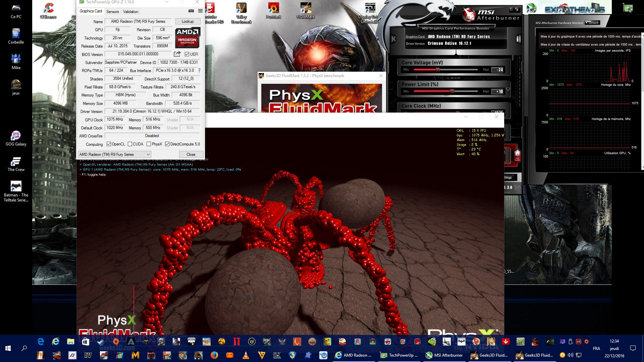Switch to the Sensors tab
This screenshot has height=362, width=644.
click(112, 11)
